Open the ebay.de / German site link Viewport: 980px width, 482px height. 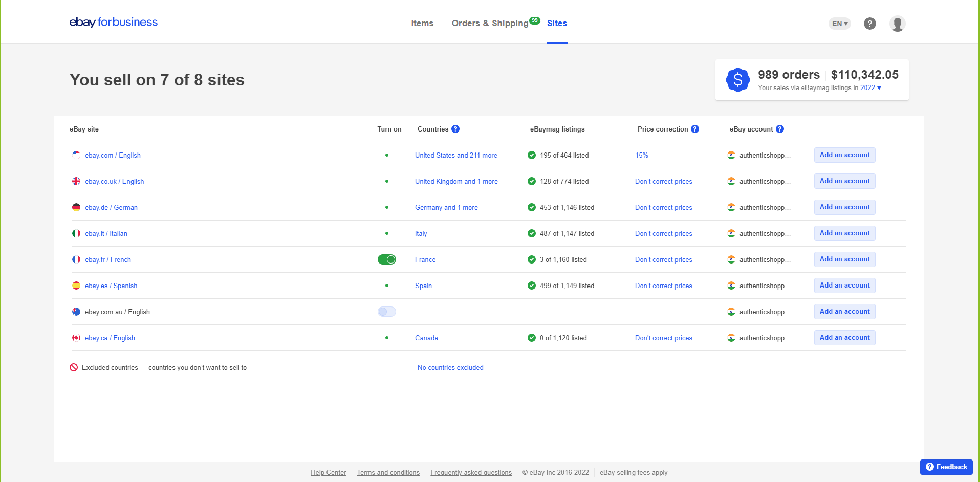(111, 207)
